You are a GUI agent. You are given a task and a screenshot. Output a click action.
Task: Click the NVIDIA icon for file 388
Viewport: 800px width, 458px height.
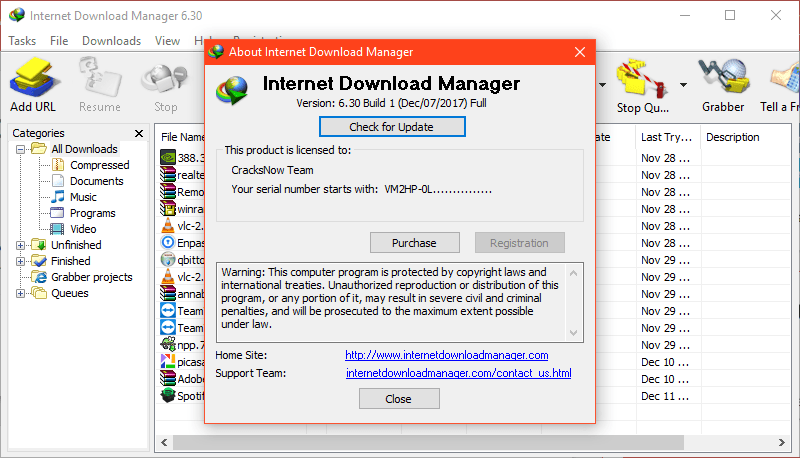(x=168, y=157)
